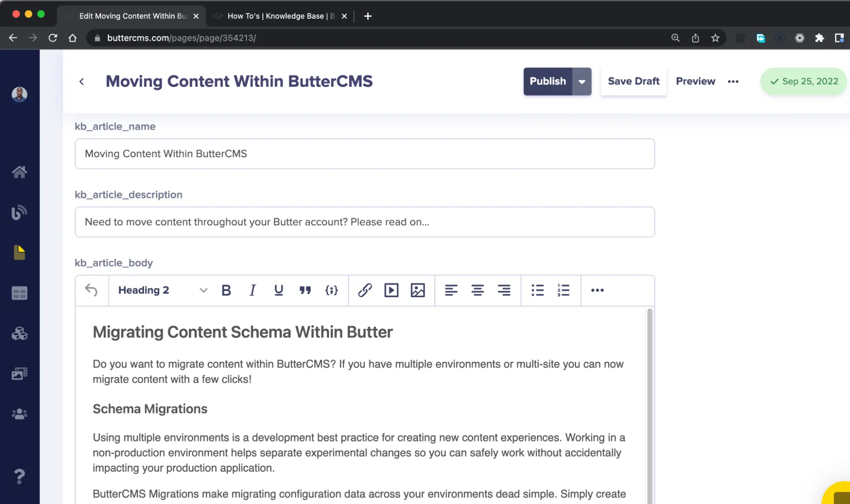Screen dimensions: 850x504
Task: Undo last edit in editor
Action: coord(91,290)
